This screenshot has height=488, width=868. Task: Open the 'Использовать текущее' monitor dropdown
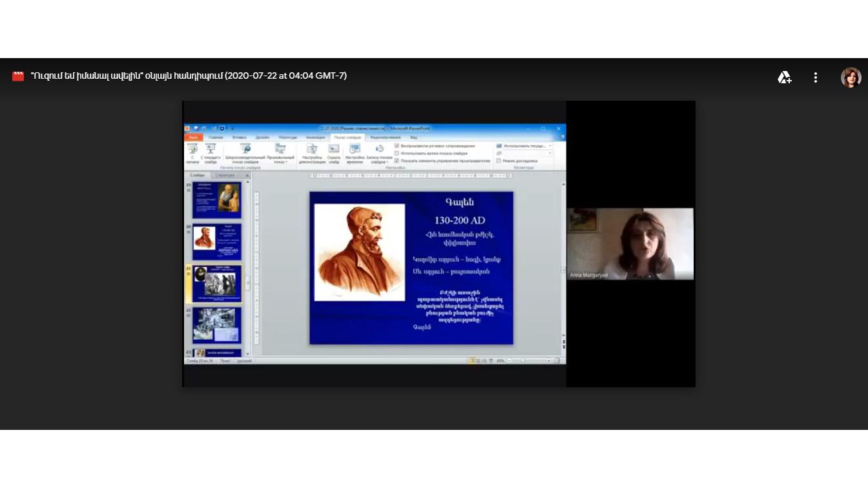tap(550, 146)
